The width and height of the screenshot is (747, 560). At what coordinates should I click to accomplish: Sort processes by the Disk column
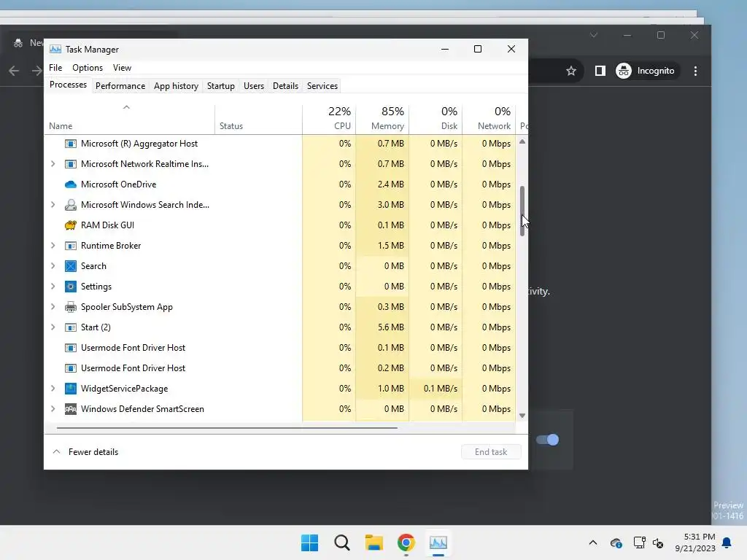pos(436,119)
